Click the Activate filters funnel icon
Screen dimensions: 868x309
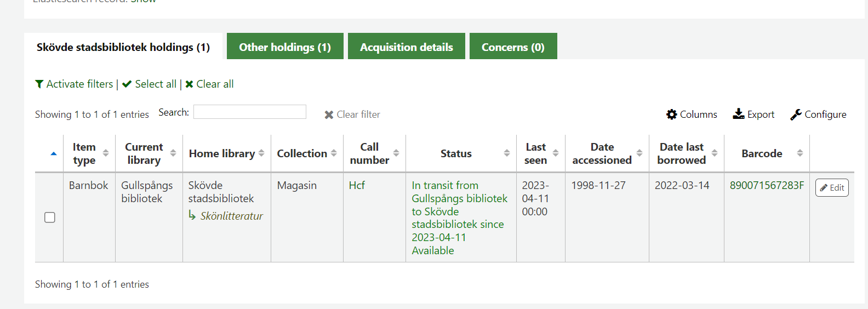pos(39,84)
